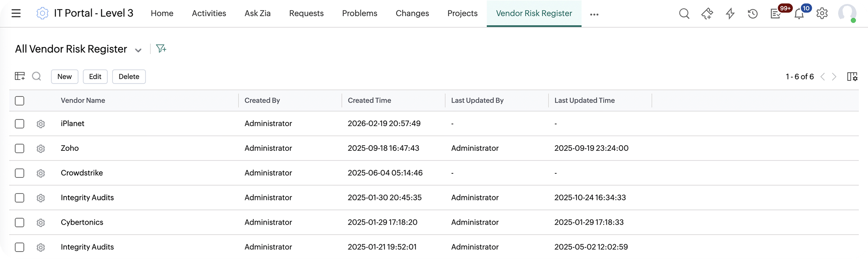Switch to the Problems tab
The height and width of the screenshot is (259, 868).
[x=359, y=13]
